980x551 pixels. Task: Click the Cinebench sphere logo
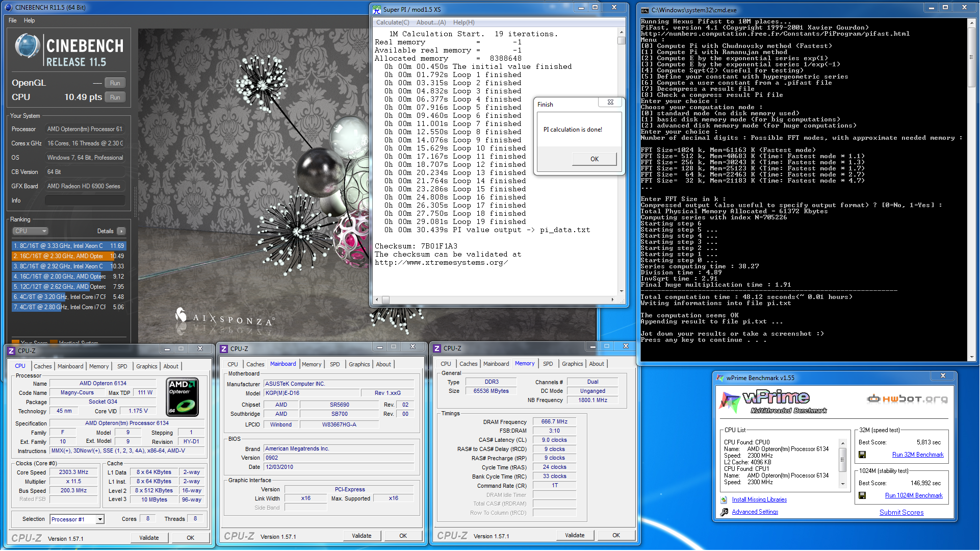pos(28,46)
